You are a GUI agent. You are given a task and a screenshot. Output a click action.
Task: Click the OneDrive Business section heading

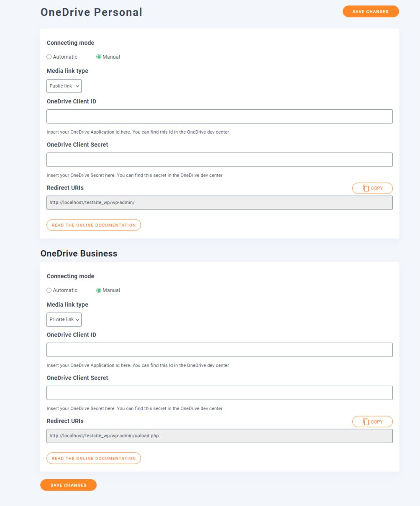point(79,254)
